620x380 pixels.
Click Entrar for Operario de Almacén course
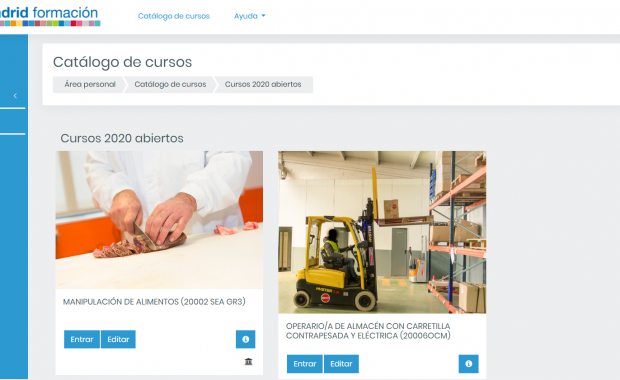click(x=305, y=364)
